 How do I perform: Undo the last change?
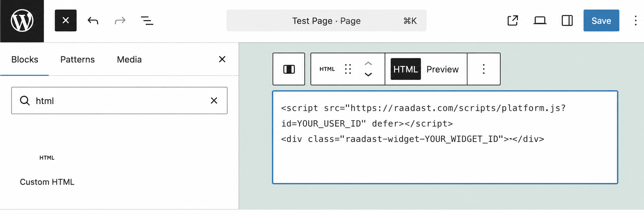tap(93, 20)
